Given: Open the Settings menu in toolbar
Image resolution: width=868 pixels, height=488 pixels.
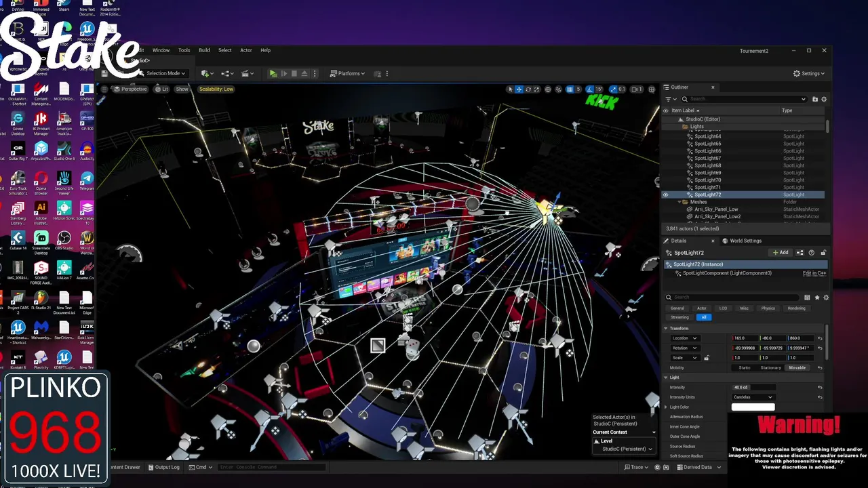Looking at the screenshot, I should [809, 73].
